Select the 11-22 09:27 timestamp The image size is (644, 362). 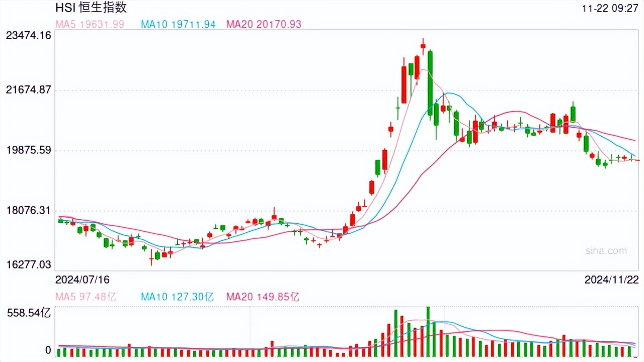point(610,9)
